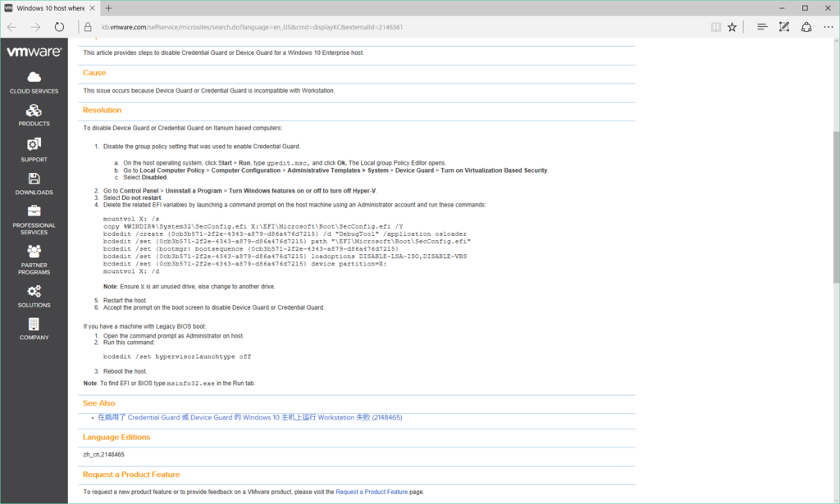Click the vmware logo in sidebar
The height and width of the screenshot is (504, 840).
34,52
